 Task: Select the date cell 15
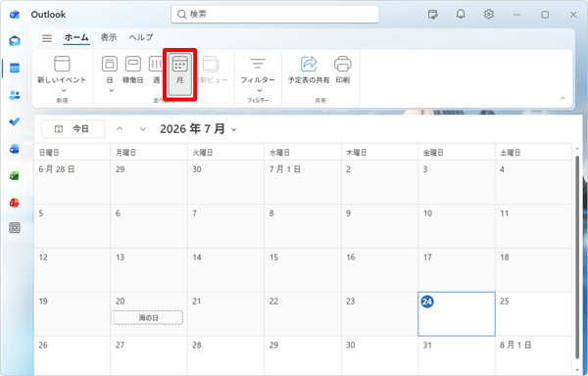pos(302,270)
